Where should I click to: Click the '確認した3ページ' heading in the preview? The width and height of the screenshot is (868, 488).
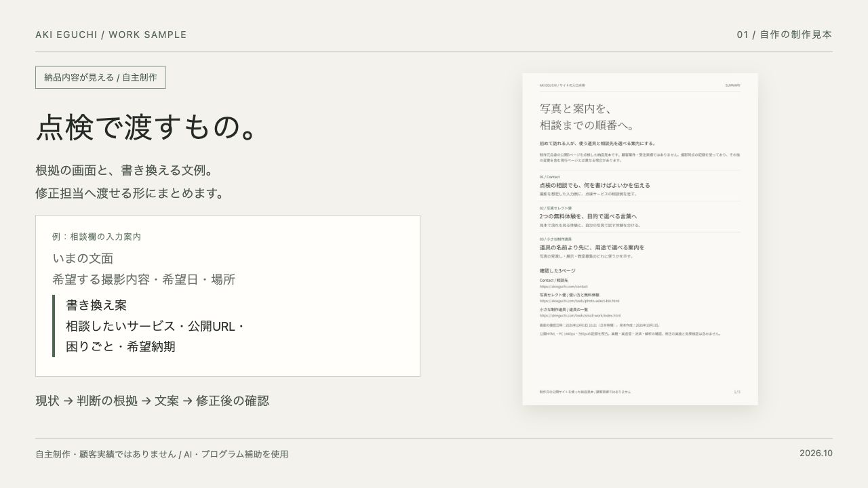(x=557, y=270)
